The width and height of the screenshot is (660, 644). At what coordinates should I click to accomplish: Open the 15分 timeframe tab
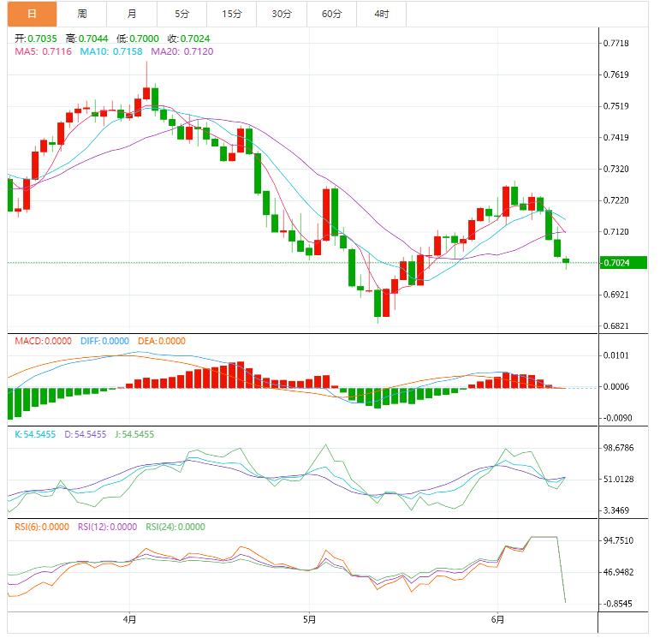[232, 14]
